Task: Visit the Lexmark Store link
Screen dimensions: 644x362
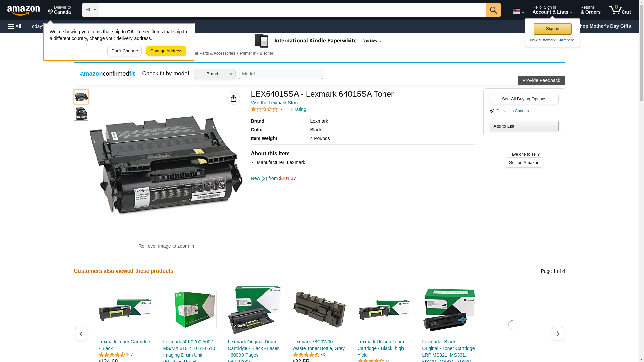Action: [x=275, y=103]
